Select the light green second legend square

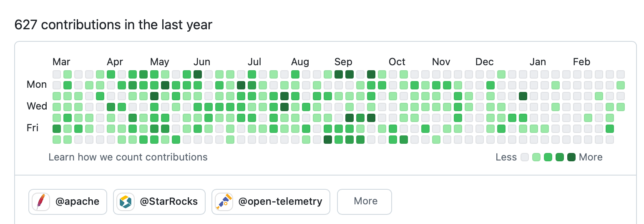(x=536, y=157)
